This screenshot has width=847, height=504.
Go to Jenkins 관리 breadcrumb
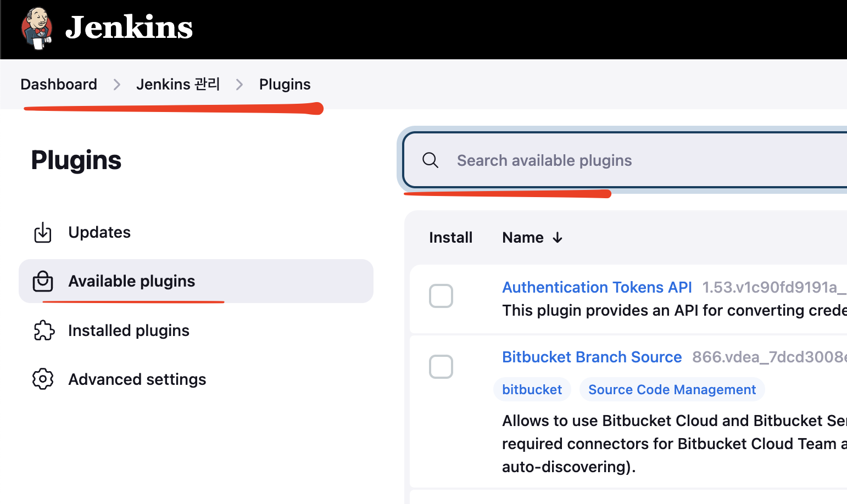(178, 84)
